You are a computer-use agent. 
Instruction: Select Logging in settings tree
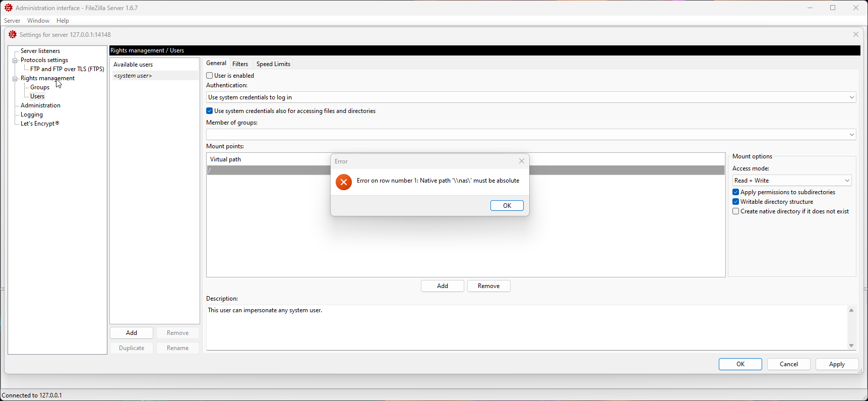32,114
